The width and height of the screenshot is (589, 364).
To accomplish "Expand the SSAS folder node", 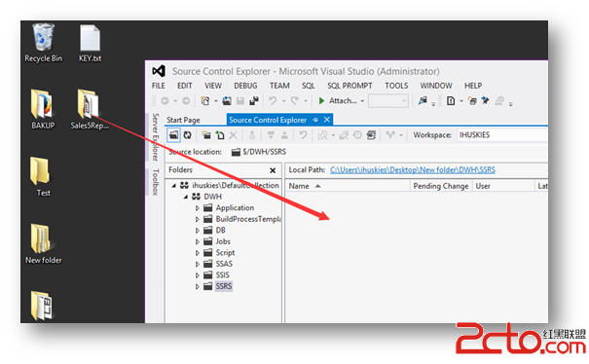I will [x=198, y=264].
